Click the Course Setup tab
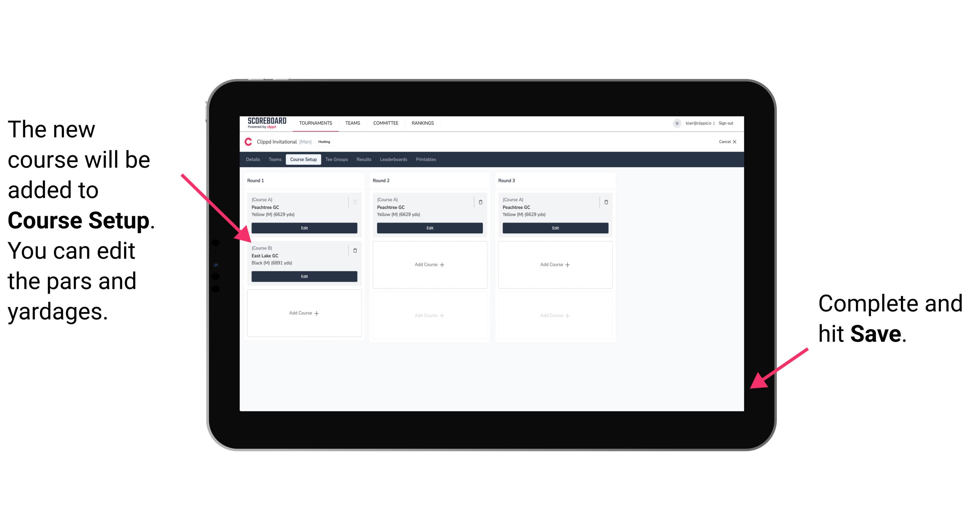The image size is (980, 527). click(x=303, y=159)
